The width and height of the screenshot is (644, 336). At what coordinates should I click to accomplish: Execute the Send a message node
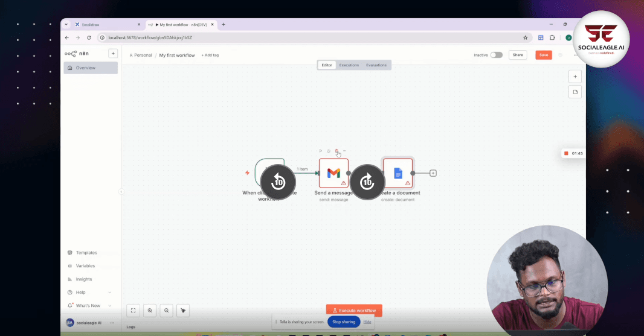click(320, 151)
